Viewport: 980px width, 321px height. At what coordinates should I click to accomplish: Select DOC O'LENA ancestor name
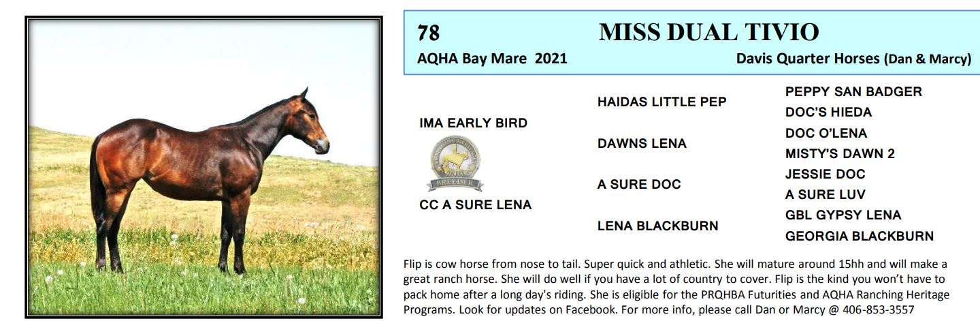pyautogui.click(x=826, y=134)
